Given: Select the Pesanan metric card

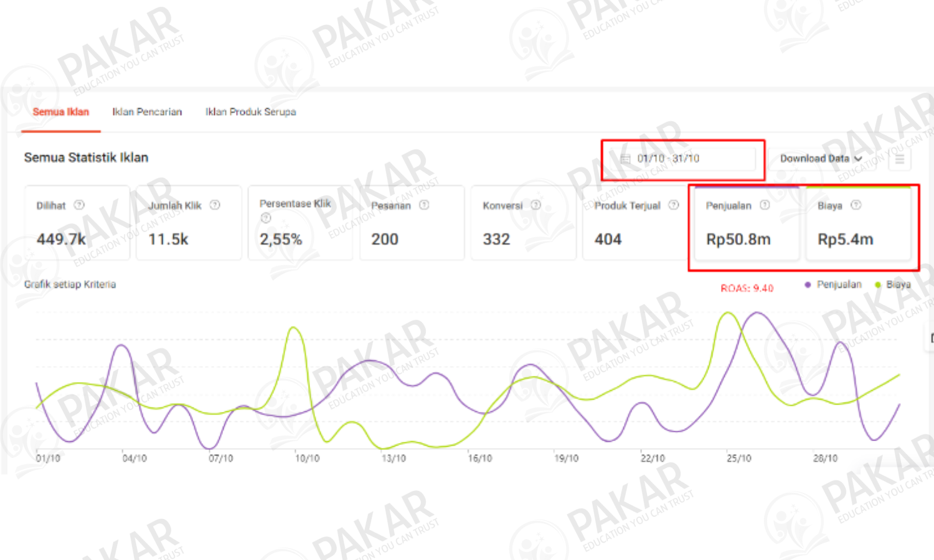Looking at the screenshot, I should pos(412,224).
